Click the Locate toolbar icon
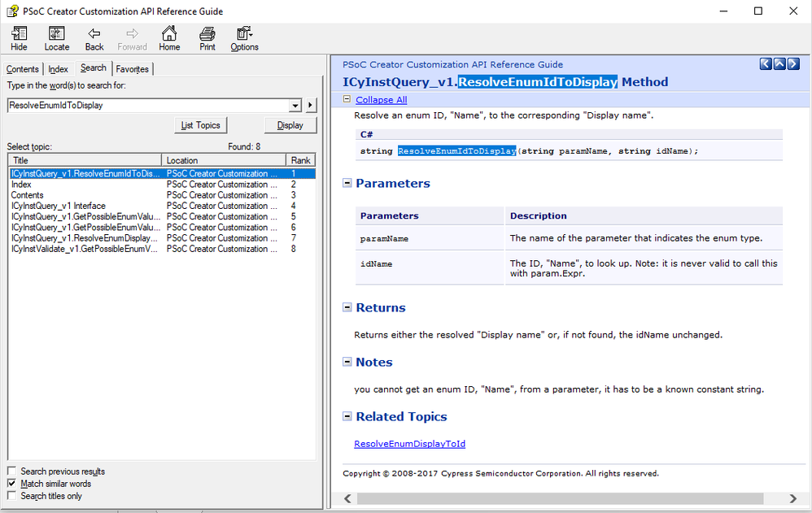Image resolution: width=812 pixels, height=513 pixels. pos(56,39)
